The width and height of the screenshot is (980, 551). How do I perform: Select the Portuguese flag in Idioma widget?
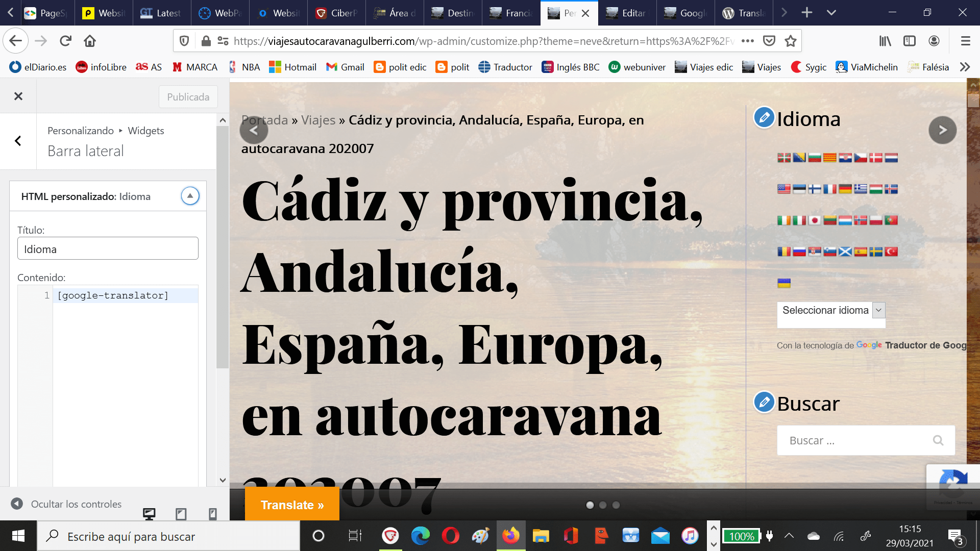[891, 220]
